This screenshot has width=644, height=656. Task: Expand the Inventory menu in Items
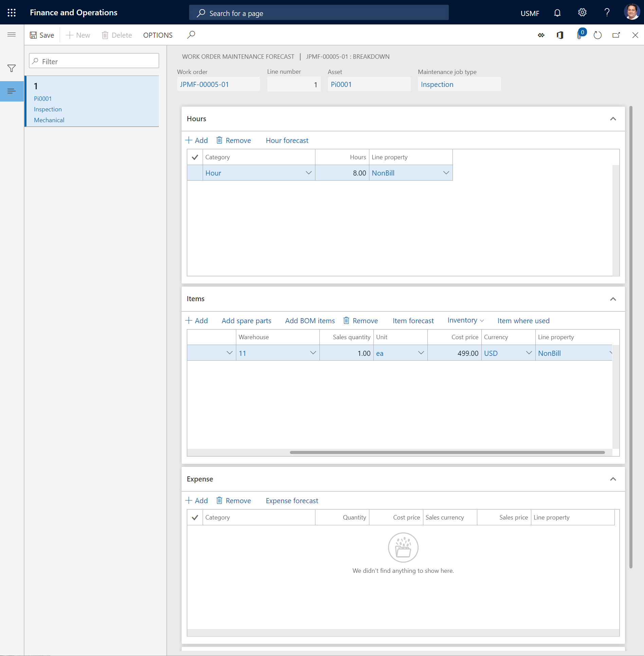tap(465, 320)
